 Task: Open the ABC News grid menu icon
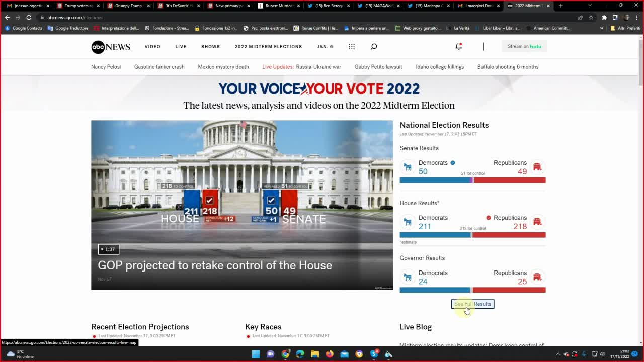pos(352,47)
